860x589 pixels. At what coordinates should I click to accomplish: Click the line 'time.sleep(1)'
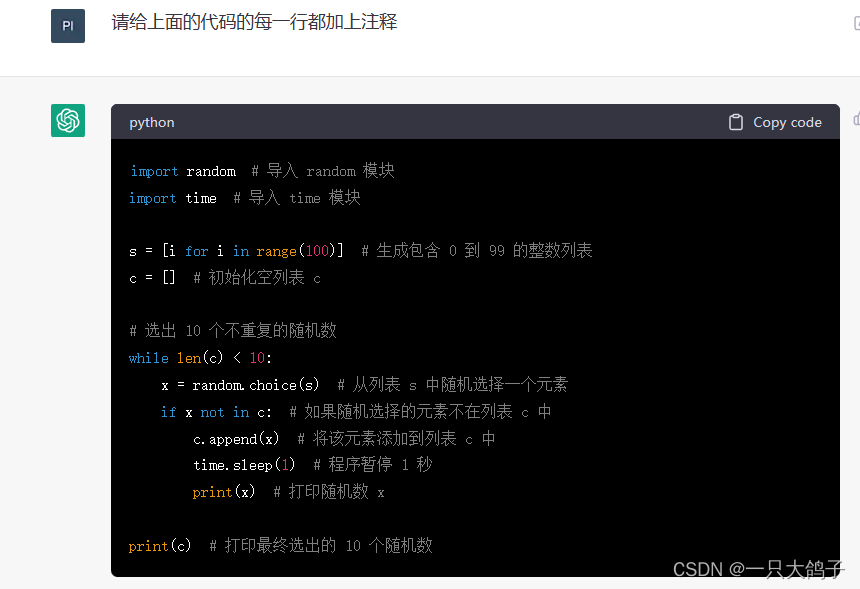tap(244, 465)
